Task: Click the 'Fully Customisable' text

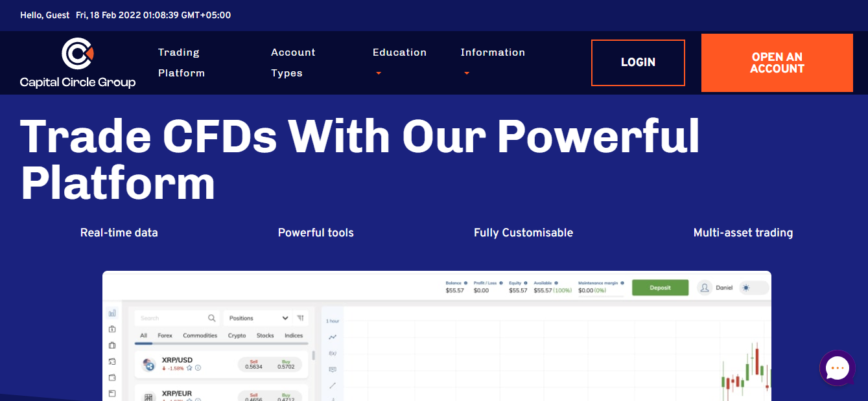Action: click(524, 233)
